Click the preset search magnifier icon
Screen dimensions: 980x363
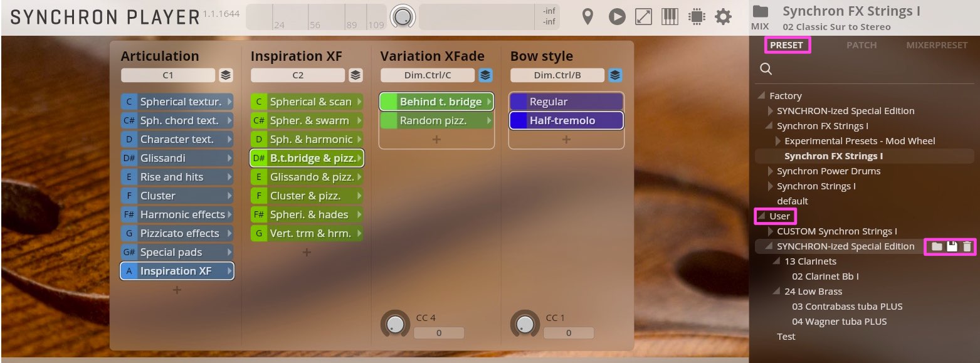(x=766, y=69)
